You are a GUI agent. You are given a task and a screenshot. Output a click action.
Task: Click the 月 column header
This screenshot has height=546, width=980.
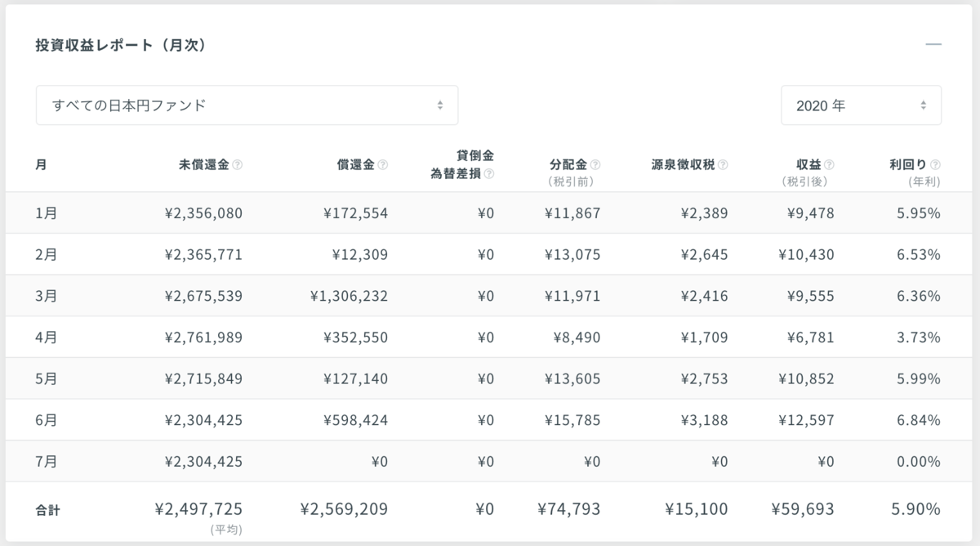pos(41,164)
